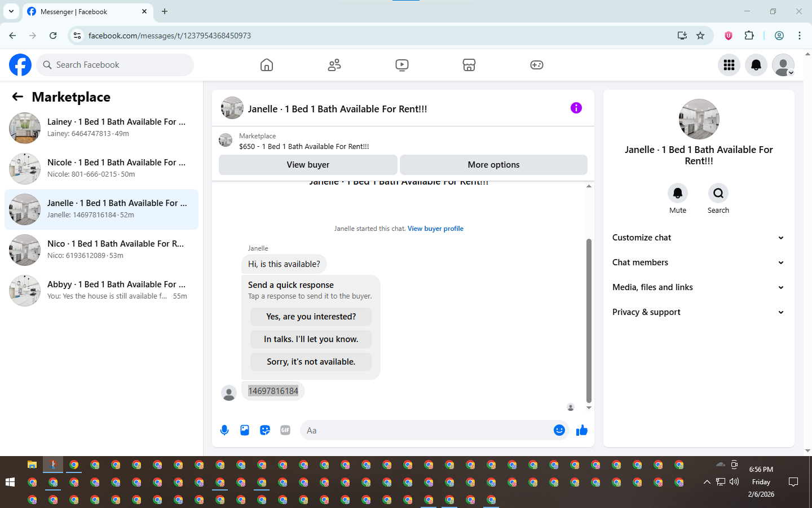The image size is (812, 508).
Task: Open the Marketplace storefront icon
Action: [469, 65]
